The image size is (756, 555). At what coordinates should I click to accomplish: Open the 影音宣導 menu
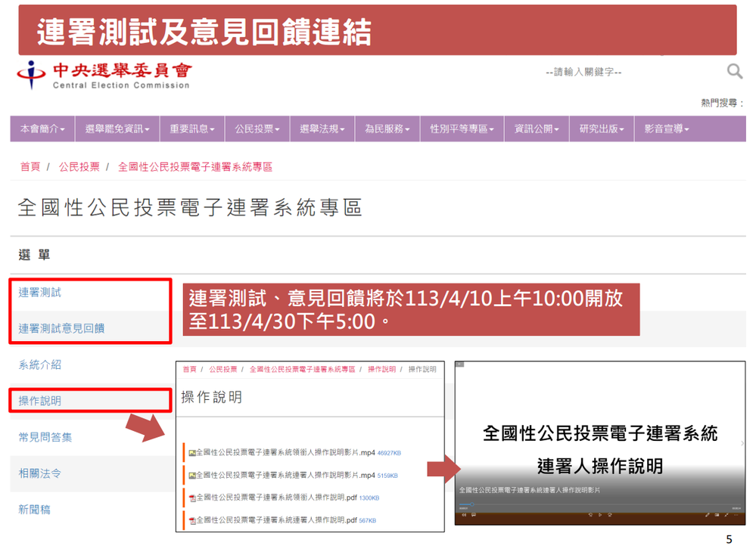click(x=667, y=129)
